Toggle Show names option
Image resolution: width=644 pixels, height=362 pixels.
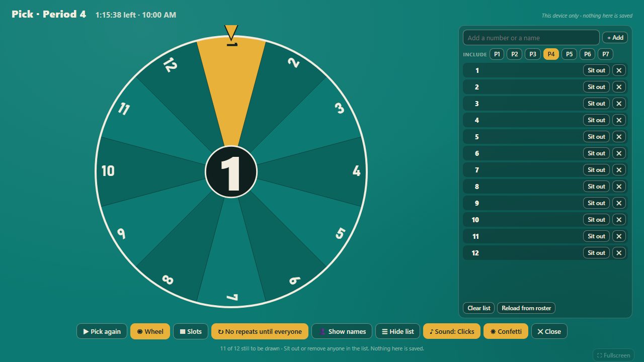point(342,331)
